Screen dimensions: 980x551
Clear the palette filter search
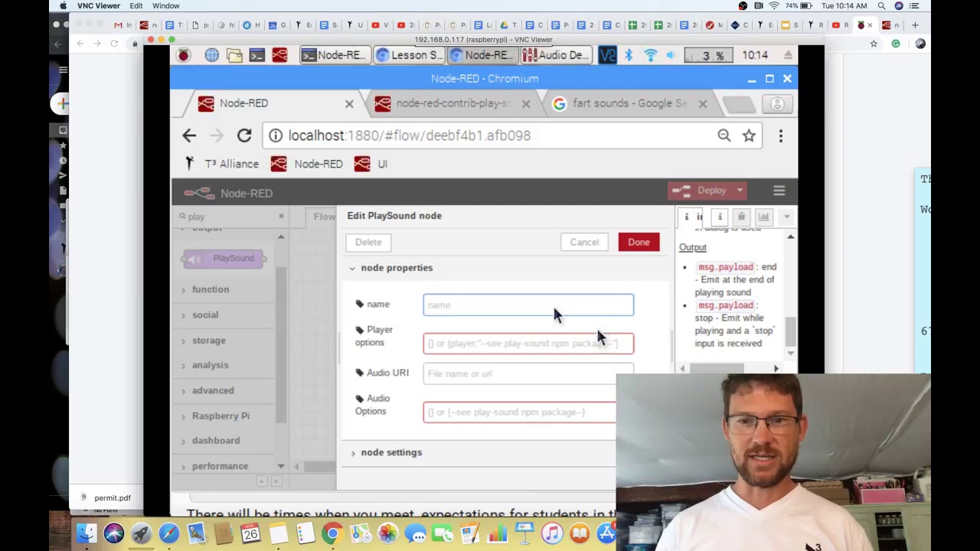coord(281,217)
